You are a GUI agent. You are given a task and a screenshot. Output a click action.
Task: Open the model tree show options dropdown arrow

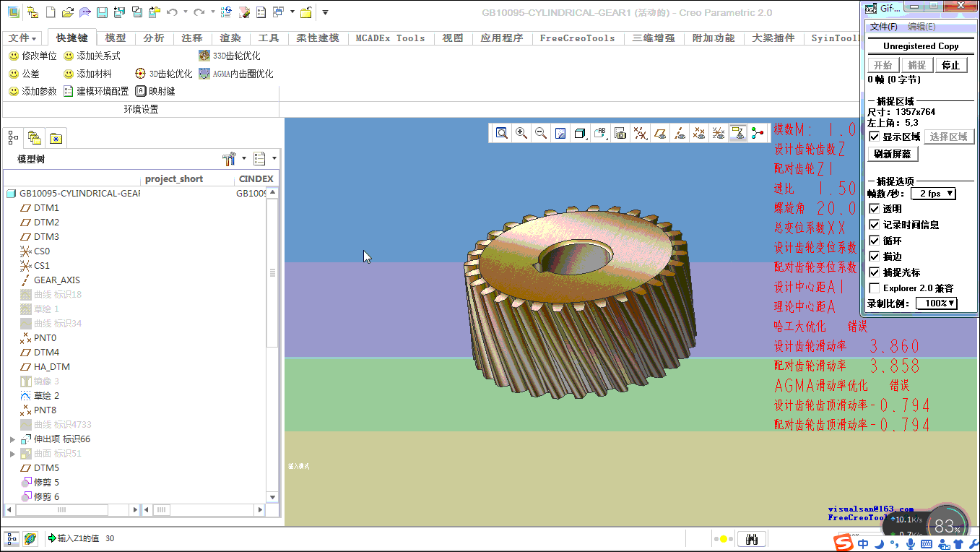274,158
